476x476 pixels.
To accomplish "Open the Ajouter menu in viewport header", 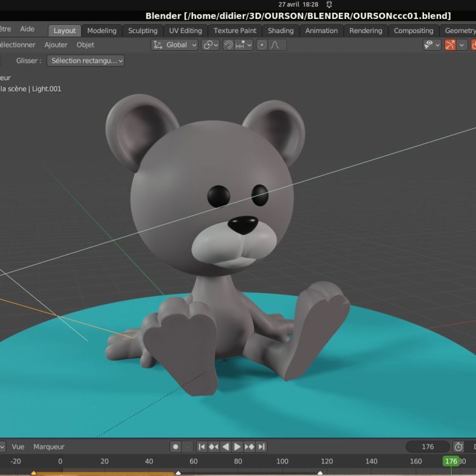I will coord(56,45).
